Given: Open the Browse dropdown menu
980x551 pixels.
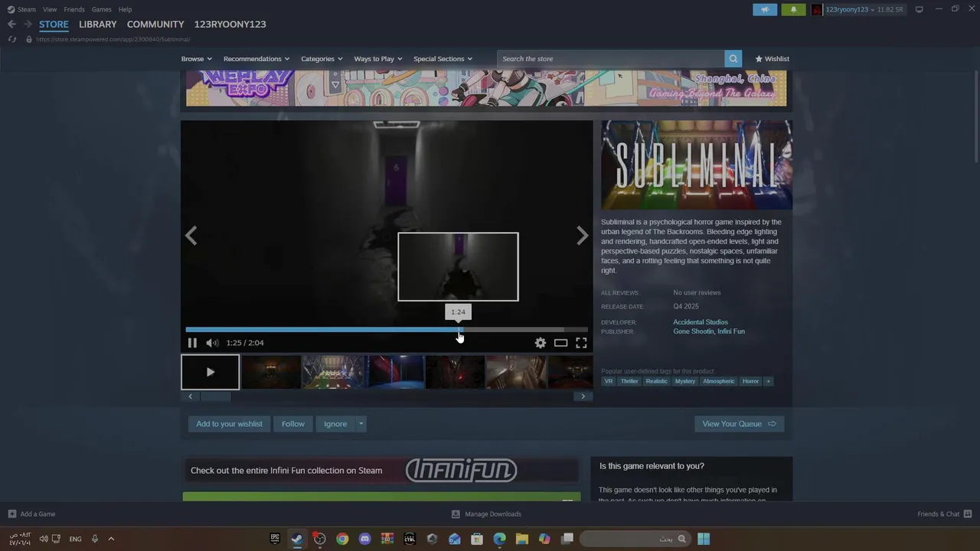Looking at the screenshot, I should point(196,59).
